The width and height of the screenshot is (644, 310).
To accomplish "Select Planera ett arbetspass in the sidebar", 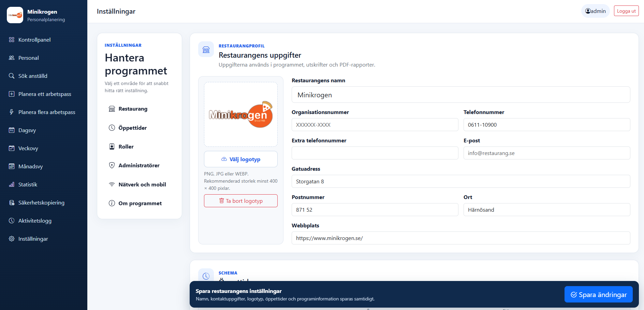I will click(x=44, y=94).
